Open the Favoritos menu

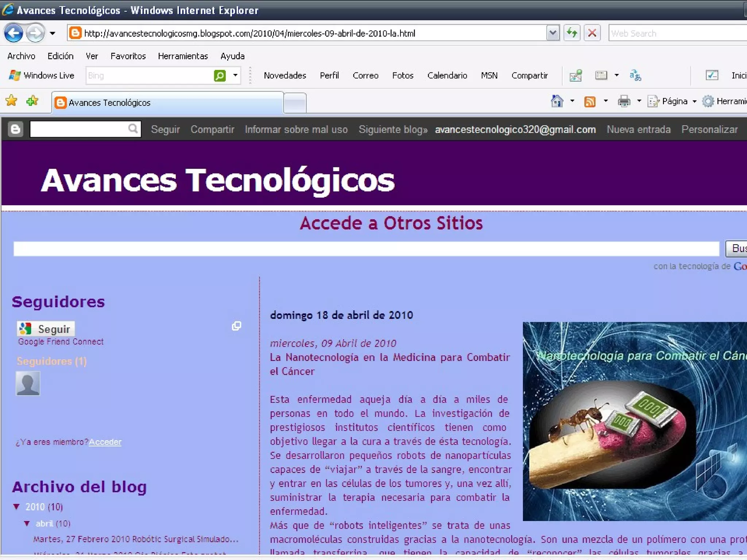128,56
